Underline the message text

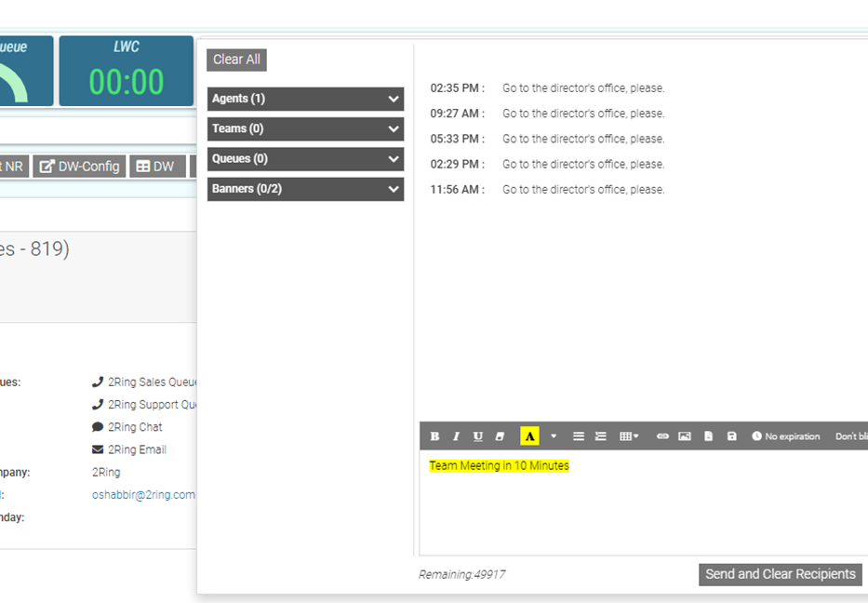click(477, 436)
